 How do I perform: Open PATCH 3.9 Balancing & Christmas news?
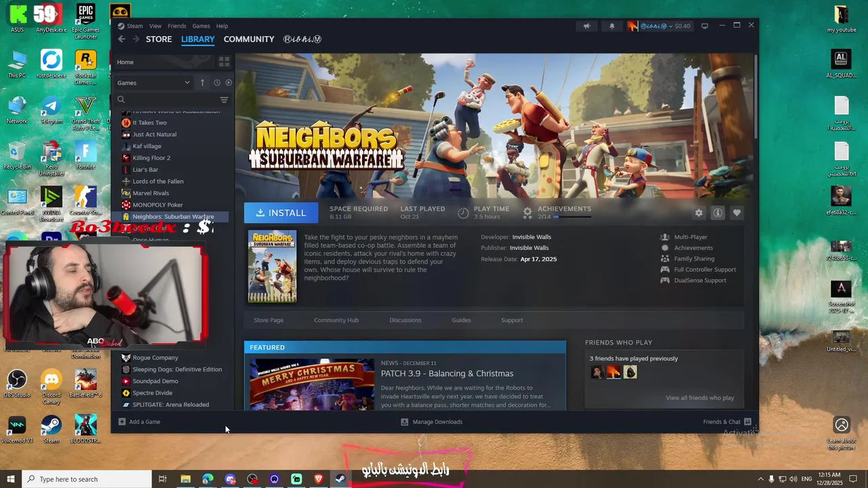click(447, 373)
